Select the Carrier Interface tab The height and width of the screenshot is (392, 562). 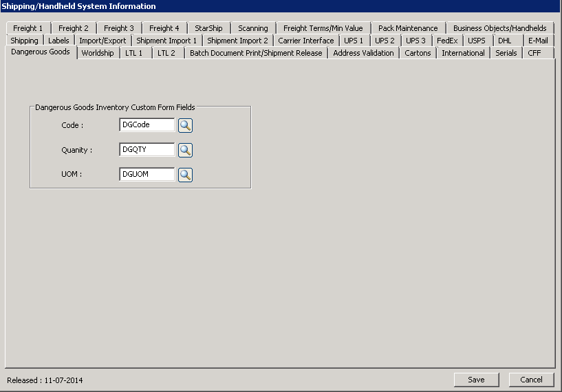306,41
